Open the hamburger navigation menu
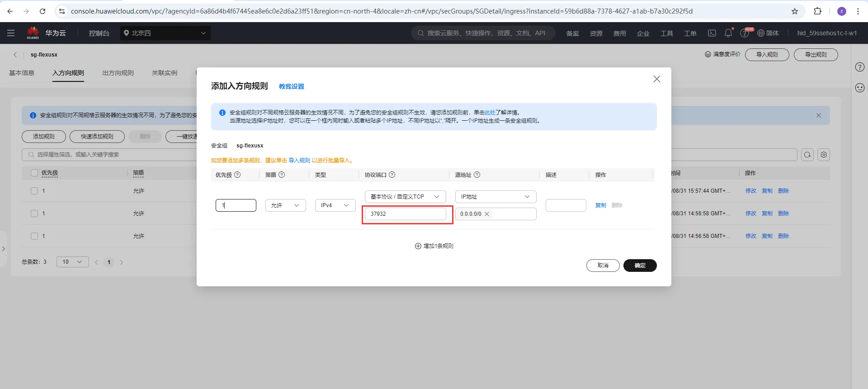This screenshot has width=868, height=389. [x=11, y=33]
